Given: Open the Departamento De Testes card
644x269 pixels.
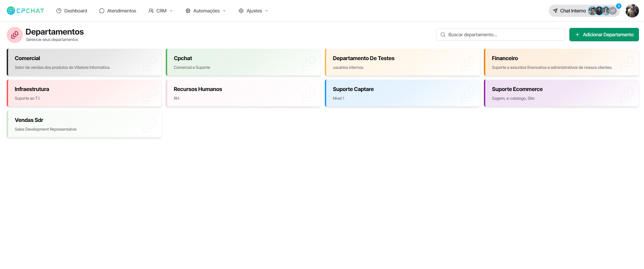Looking at the screenshot, I should point(402,62).
